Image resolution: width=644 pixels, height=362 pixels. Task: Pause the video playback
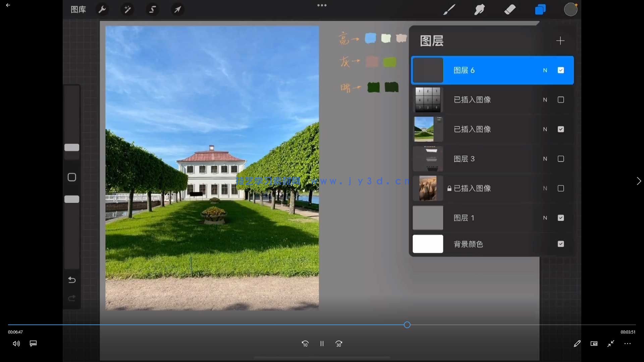click(322, 344)
